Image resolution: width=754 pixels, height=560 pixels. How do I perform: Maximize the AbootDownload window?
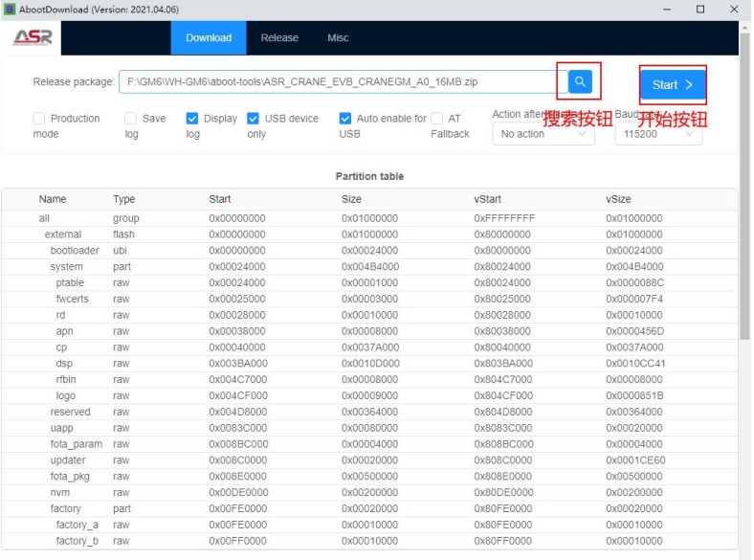click(x=700, y=9)
